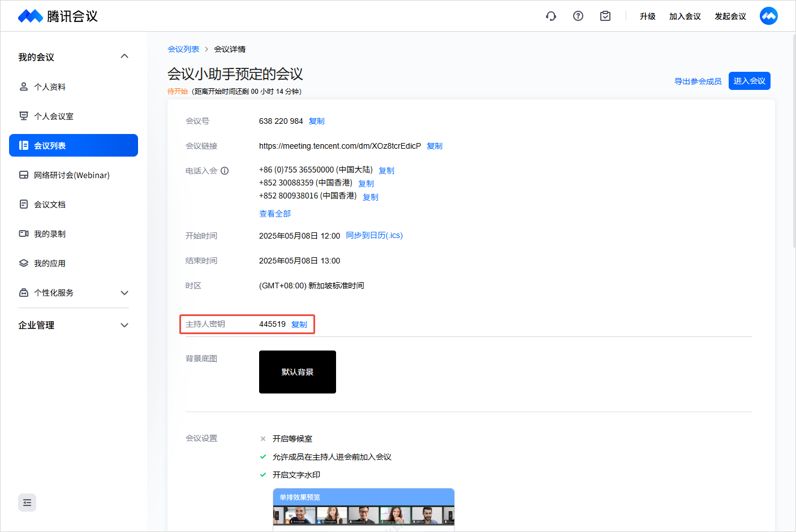Click 发起会议 in the header
The image size is (796, 532).
point(730,16)
